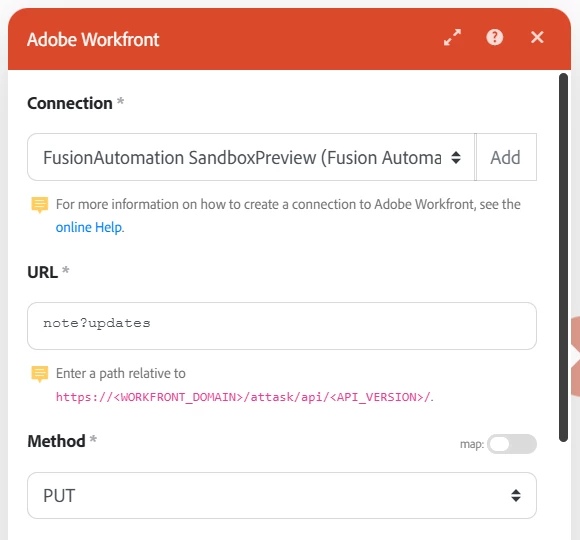This screenshot has width=580, height=540.
Task: Add a new connection
Action: (506, 157)
